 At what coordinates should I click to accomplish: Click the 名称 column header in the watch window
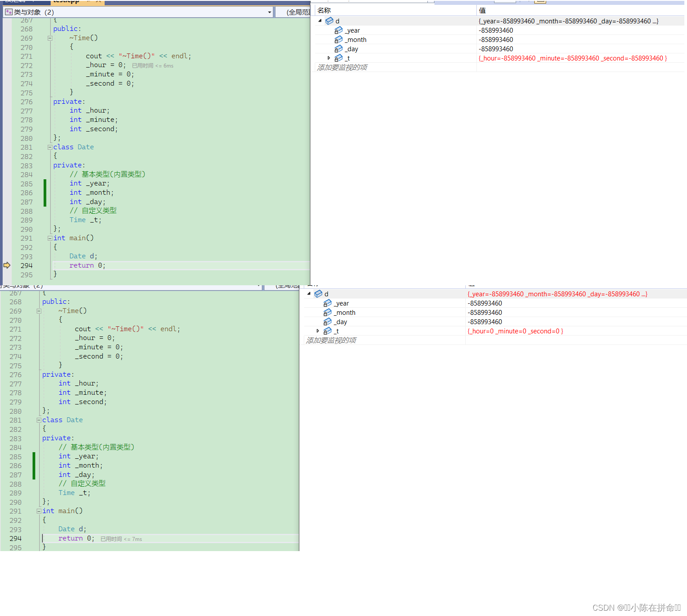click(x=324, y=10)
